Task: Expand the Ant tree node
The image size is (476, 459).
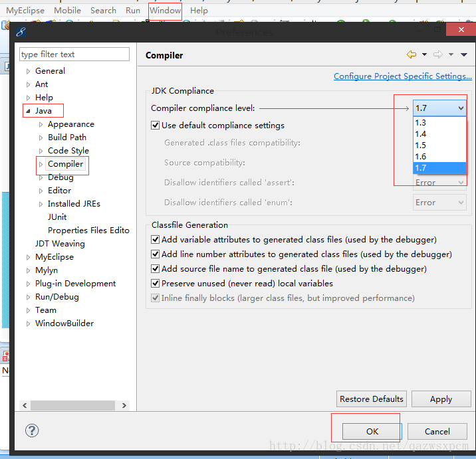Action: (28, 84)
